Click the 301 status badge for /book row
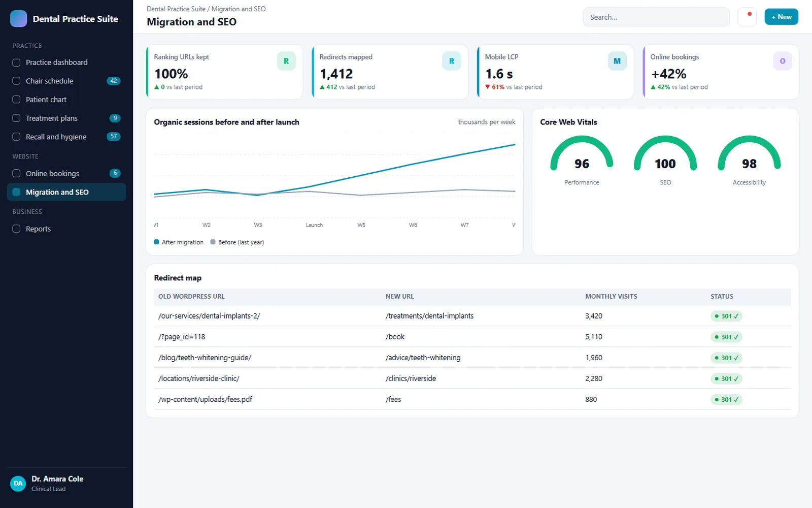The width and height of the screenshot is (812, 508). (726, 337)
